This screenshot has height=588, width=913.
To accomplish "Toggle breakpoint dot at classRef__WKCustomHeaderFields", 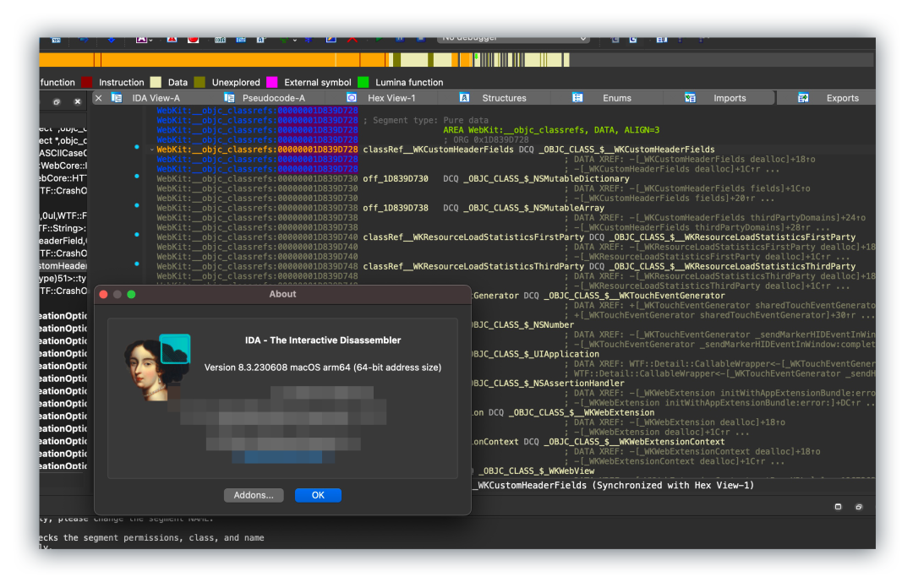I will 137,147.
